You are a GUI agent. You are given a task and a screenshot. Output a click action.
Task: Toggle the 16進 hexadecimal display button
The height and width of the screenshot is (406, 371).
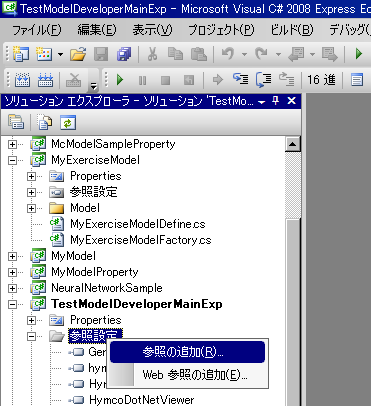pyautogui.click(x=321, y=80)
